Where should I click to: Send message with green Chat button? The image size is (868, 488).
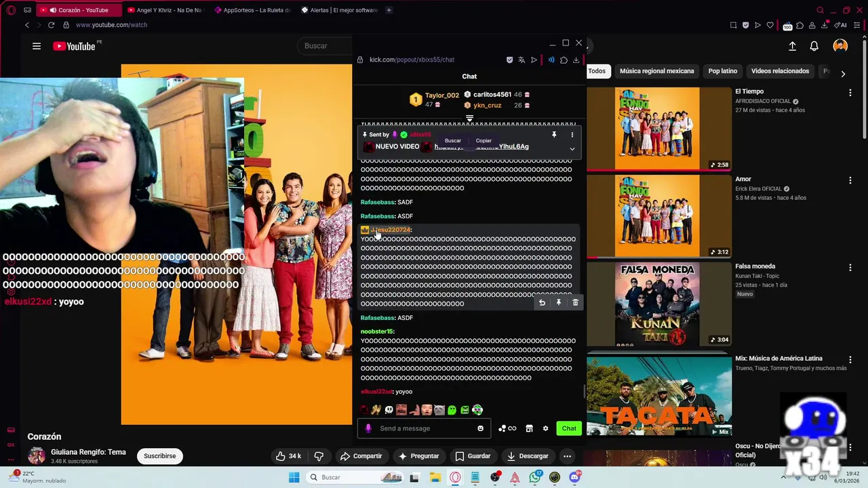coord(569,428)
